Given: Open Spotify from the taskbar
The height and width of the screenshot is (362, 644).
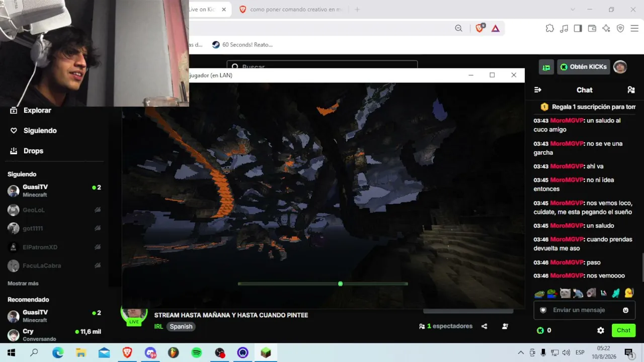Looking at the screenshot, I should 197,352.
